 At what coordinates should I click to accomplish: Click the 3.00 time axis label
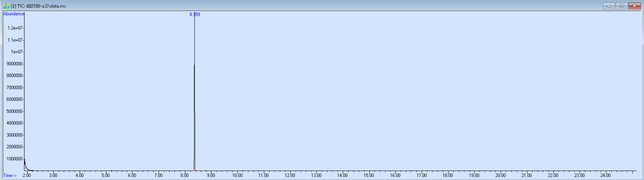pyautogui.click(x=53, y=175)
